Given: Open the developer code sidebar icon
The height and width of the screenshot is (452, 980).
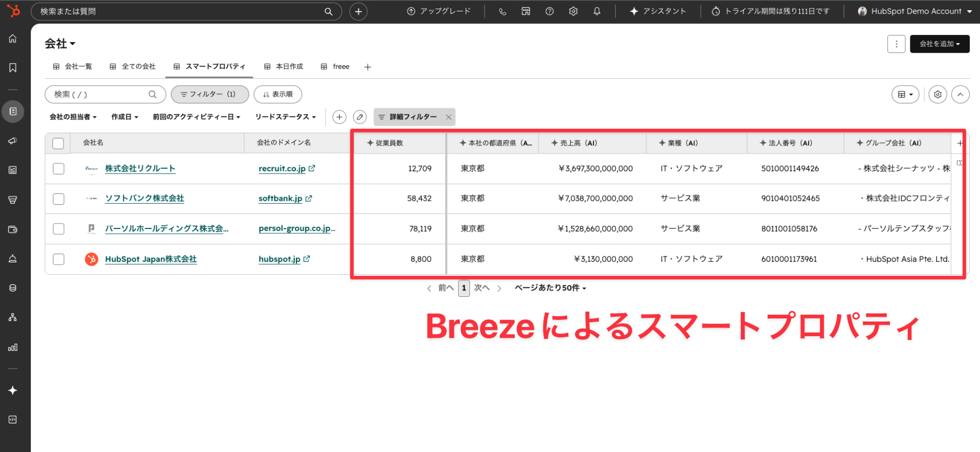Looking at the screenshot, I should click(13, 420).
